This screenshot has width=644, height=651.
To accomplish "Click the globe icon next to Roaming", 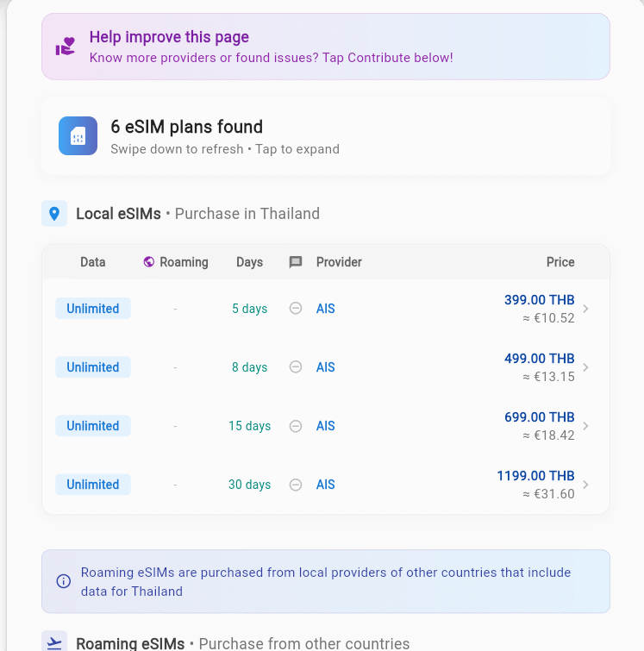I will [x=148, y=262].
